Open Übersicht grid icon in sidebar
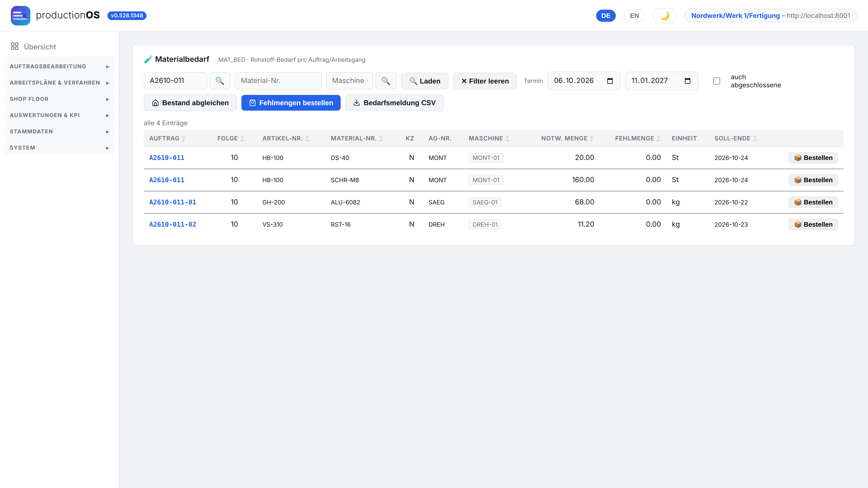868x488 pixels. point(14,46)
